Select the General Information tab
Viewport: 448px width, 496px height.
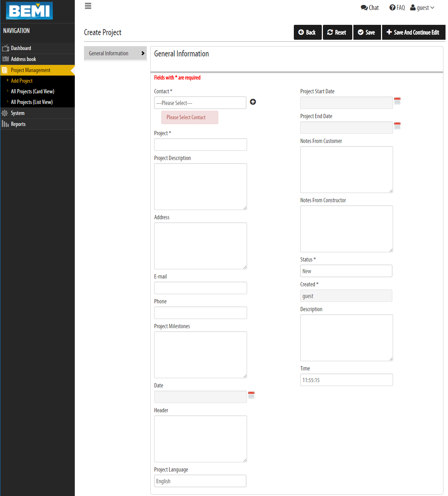coord(115,53)
